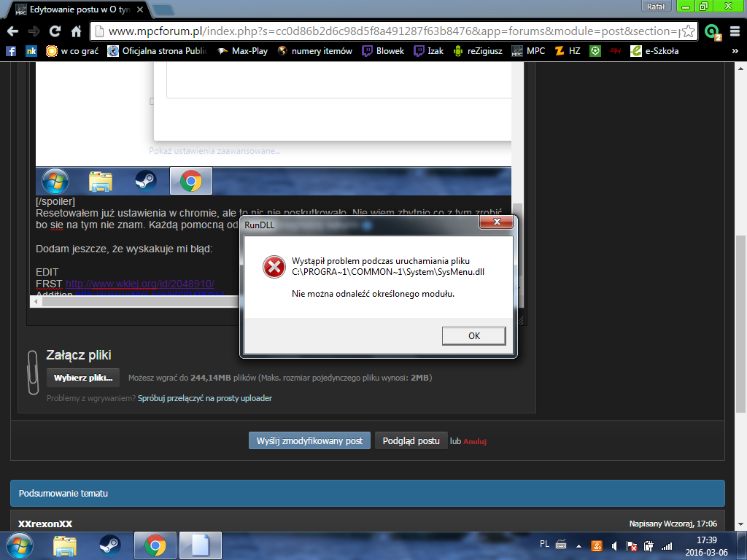This screenshot has height=560, width=747.
Task: Click the blank document taskbar icon
Action: [x=201, y=545]
